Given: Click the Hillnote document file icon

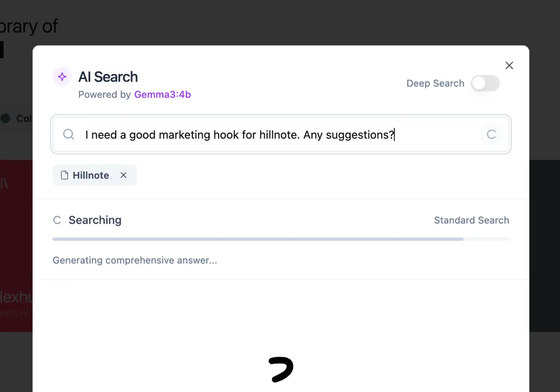Looking at the screenshot, I should point(65,175).
